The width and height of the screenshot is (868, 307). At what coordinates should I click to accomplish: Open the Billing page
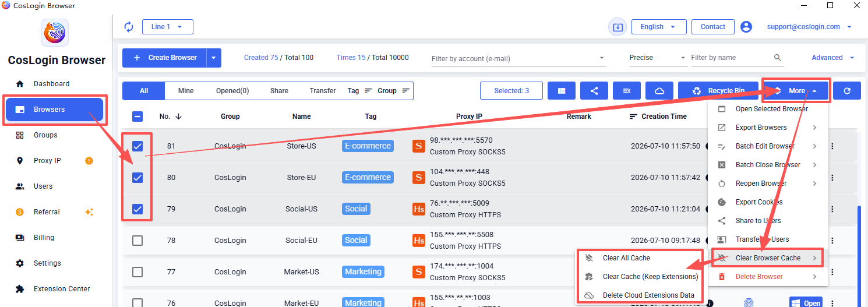pos(44,238)
